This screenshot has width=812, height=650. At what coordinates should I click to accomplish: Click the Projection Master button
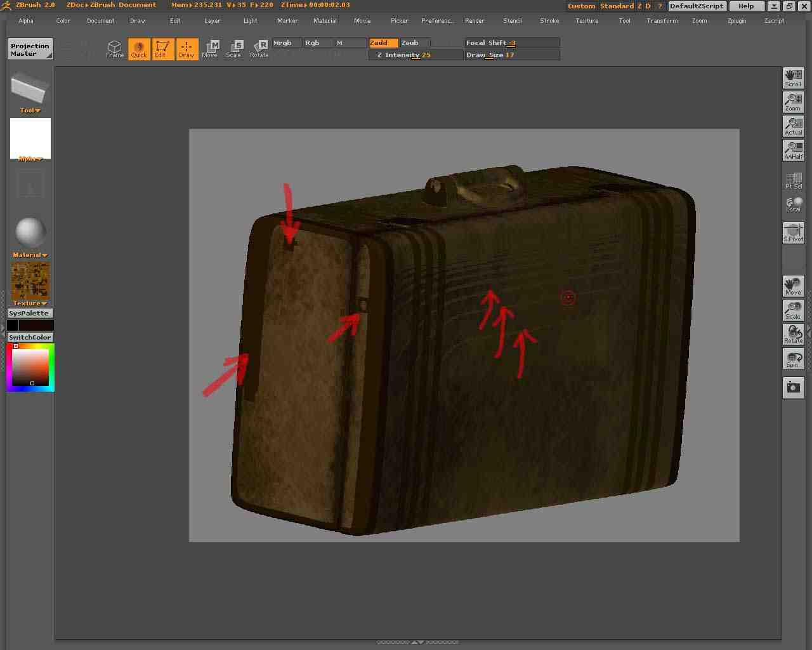(x=30, y=50)
